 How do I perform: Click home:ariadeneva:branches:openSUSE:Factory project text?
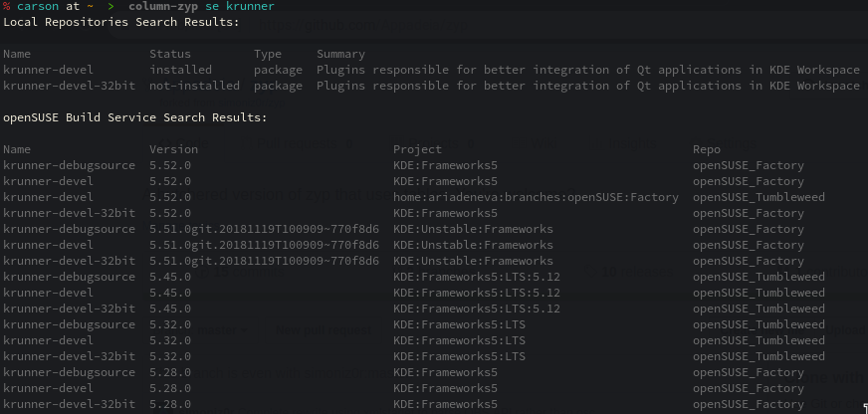(x=536, y=197)
